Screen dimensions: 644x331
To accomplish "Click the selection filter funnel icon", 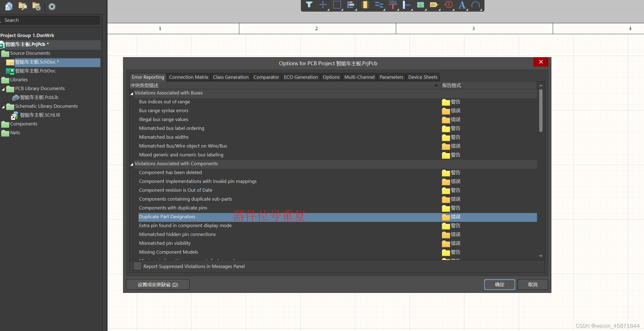I will [x=309, y=5].
